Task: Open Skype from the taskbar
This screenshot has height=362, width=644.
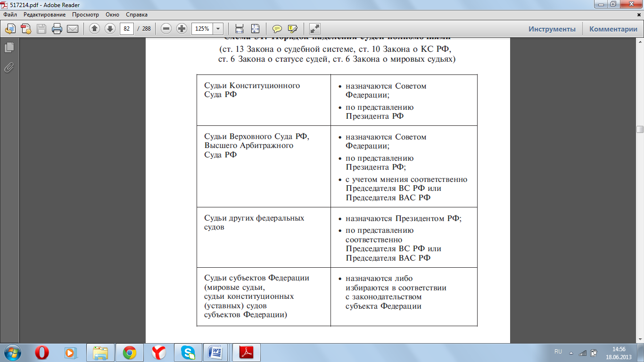Action: [188, 353]
